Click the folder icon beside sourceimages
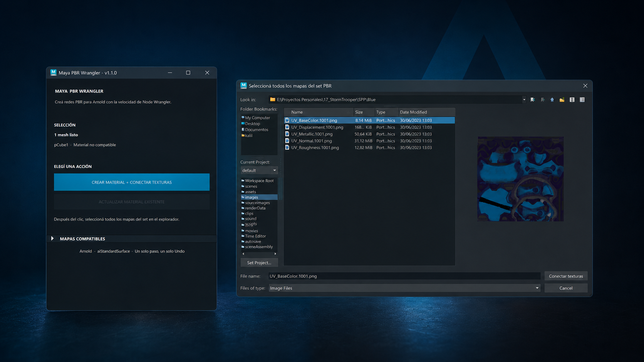 243,203
